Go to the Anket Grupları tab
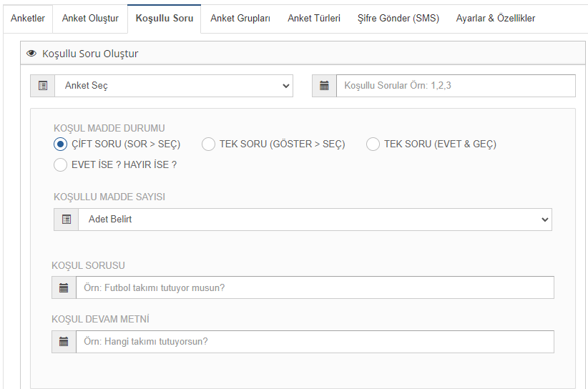This screenshot has width=588, height=389. 240,18
